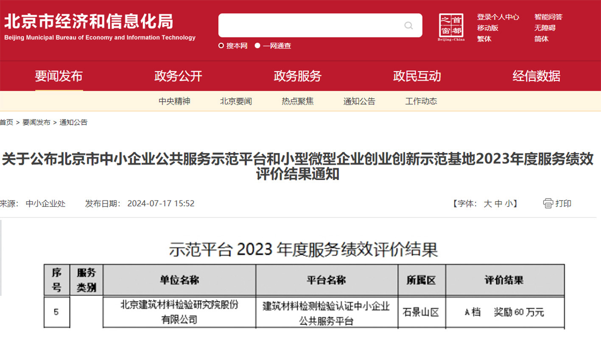Viewport: 601px width, 364px height.
Task: Open the 要闻发布 main tab
Action: [x=59, y=76]
